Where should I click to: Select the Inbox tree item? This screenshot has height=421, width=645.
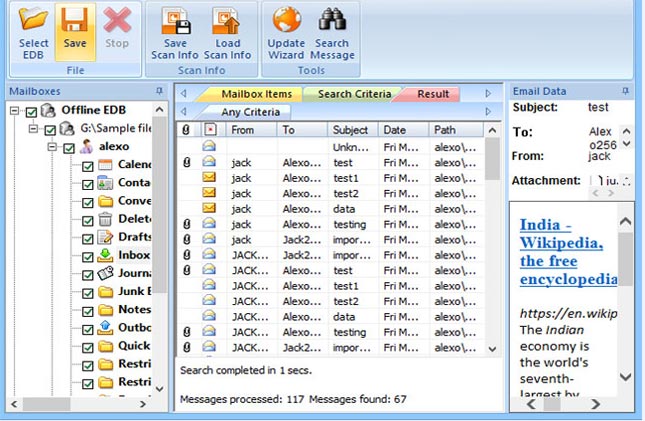(x=134, y=255)
